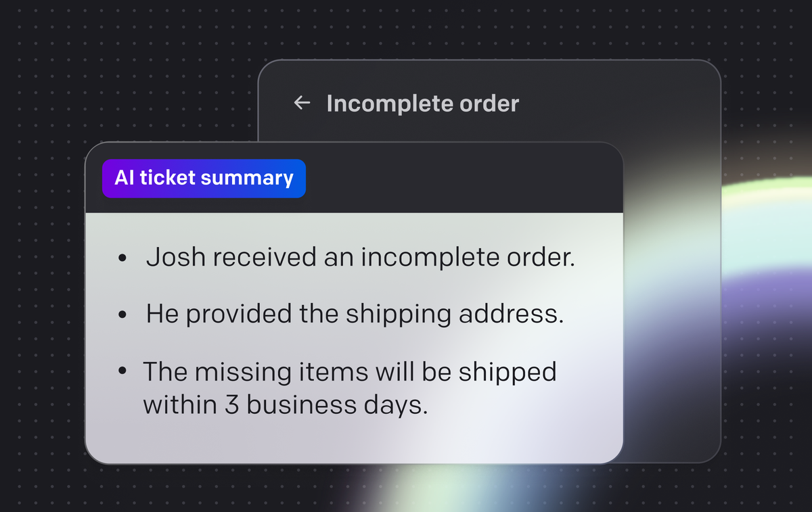Click "He provided the shipping address" line
The image size is (812, 512).
[x=355, y=315]
